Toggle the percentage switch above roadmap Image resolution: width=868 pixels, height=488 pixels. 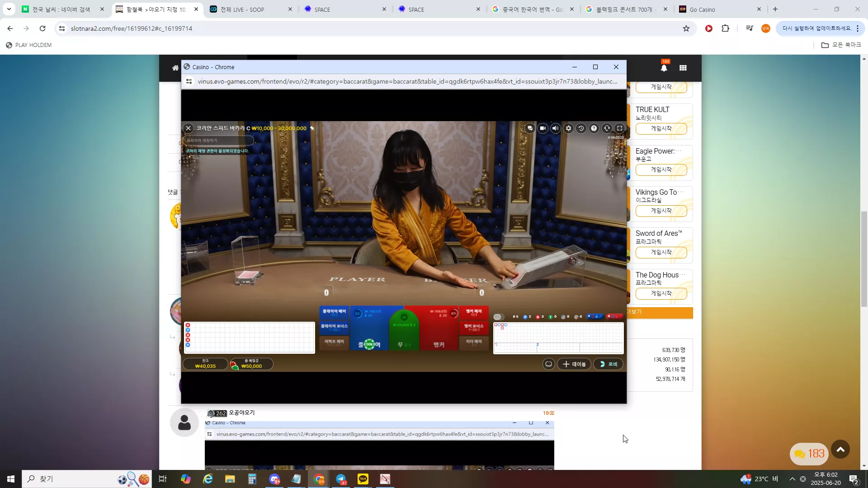pyautogui.click(x=498, y=317)
